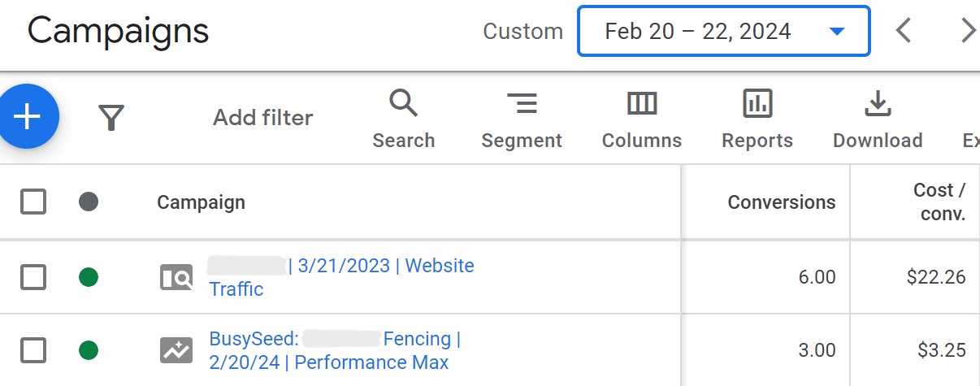Open the Reports chart icon

(757, 119)
